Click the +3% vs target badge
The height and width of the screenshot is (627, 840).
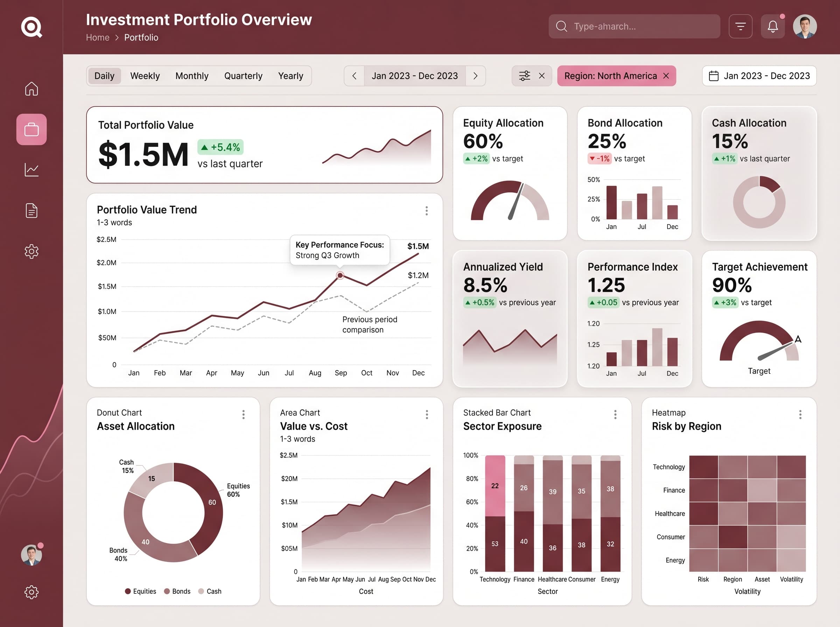tap(725, 303)
